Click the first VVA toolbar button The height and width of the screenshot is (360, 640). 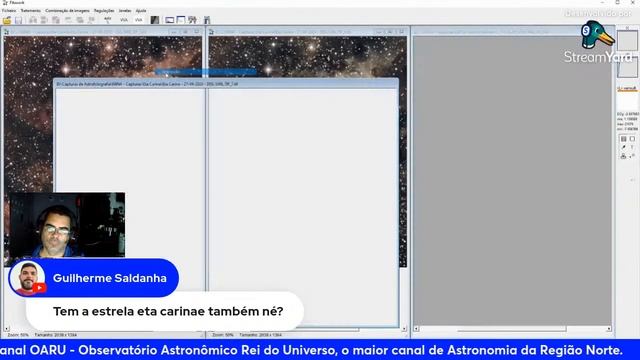(x=124, y=20)
